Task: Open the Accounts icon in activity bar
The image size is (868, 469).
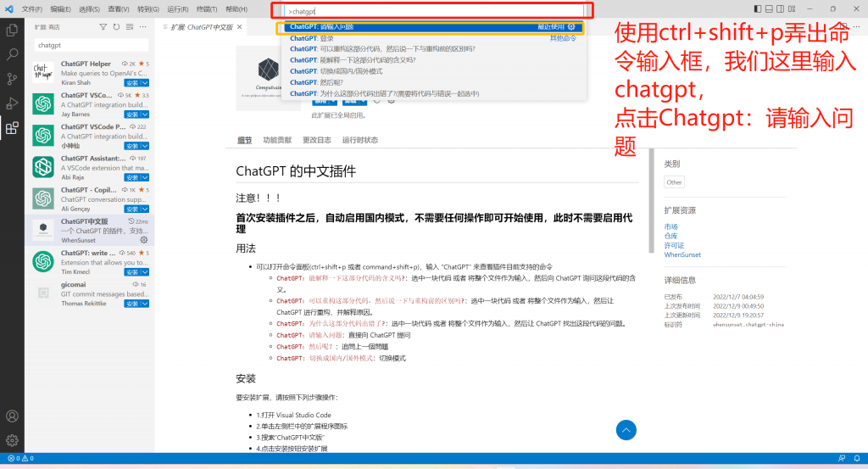Action: pos(12,416)
